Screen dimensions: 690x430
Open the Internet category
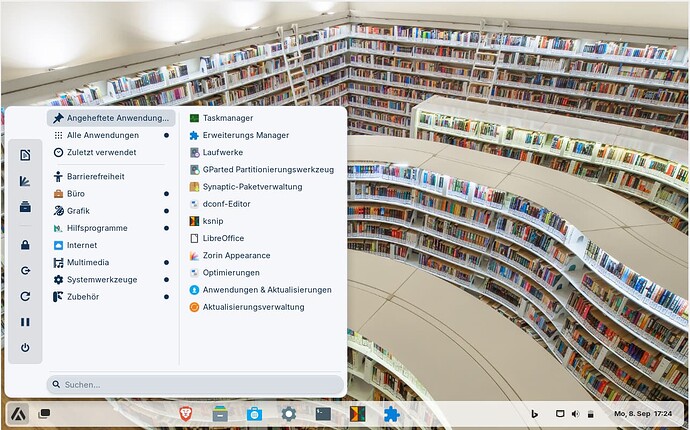[x=111, y=245]
